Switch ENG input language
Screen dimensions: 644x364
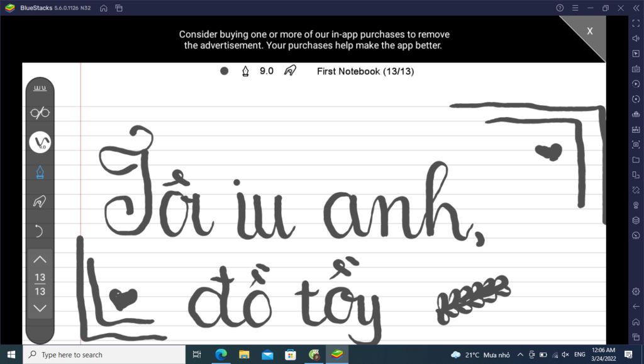579,355
